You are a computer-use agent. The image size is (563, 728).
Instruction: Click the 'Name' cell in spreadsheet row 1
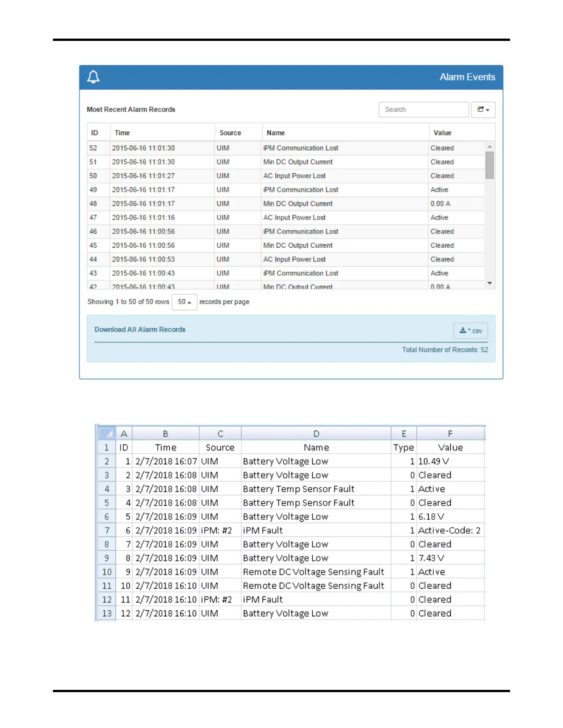point(316,448)
